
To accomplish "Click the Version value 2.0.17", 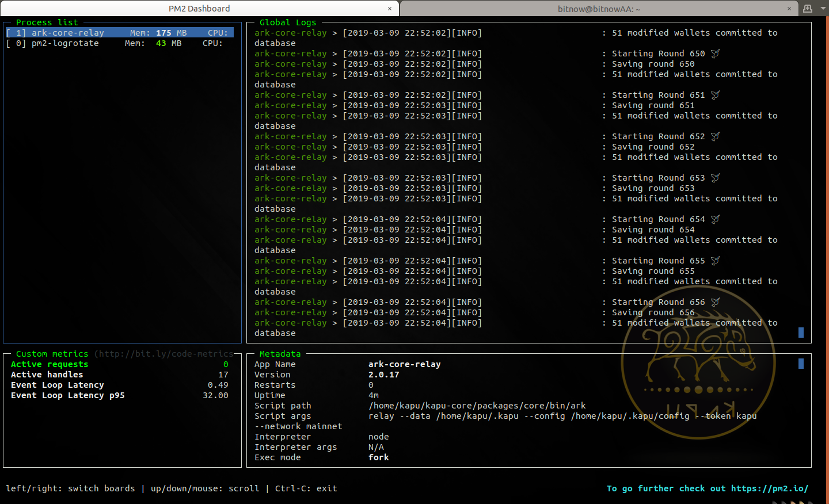I will click(x=384, y=375).
